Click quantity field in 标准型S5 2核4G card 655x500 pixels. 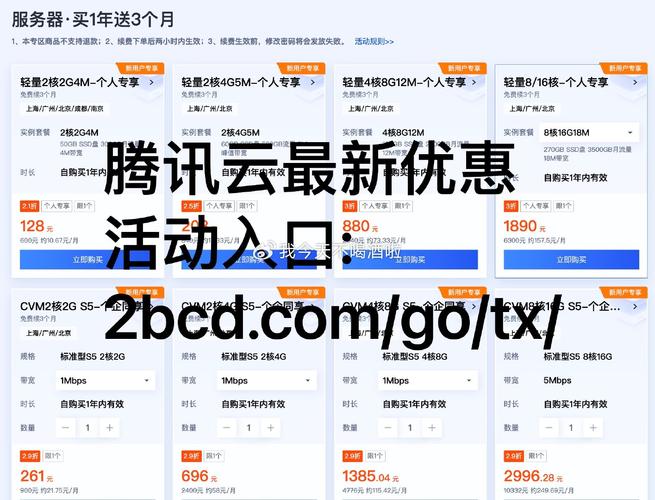click(x=249, y=428)
